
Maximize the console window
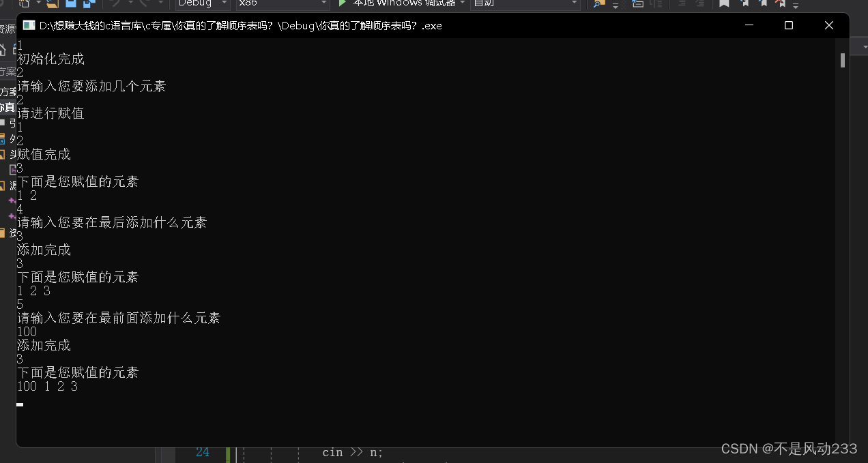click(789, 26)
